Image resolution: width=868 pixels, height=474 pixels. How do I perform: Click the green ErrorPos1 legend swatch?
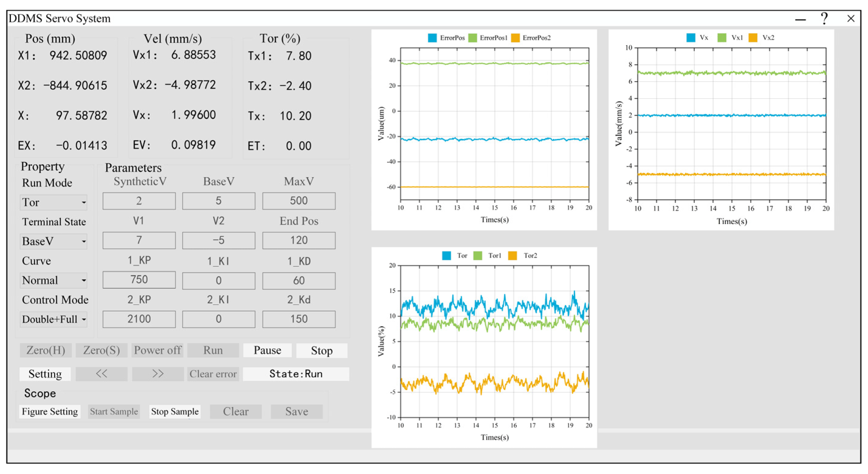coord(472,38)
